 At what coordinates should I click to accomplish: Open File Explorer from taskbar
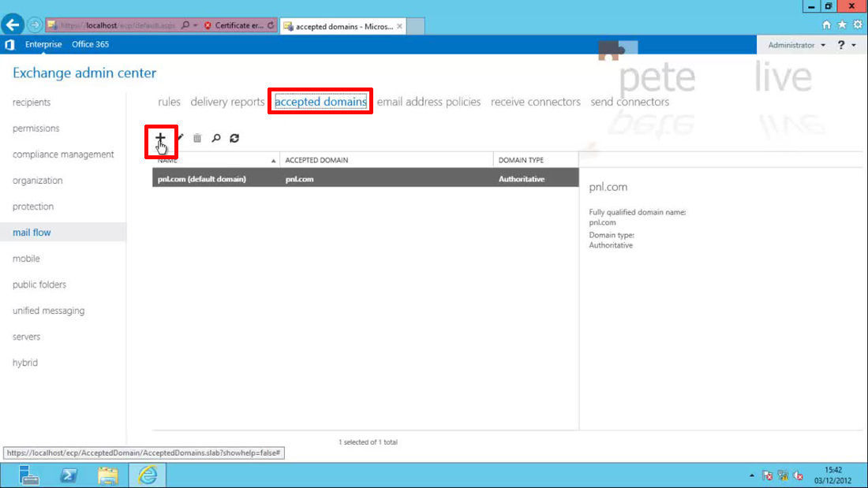point(108,475)
